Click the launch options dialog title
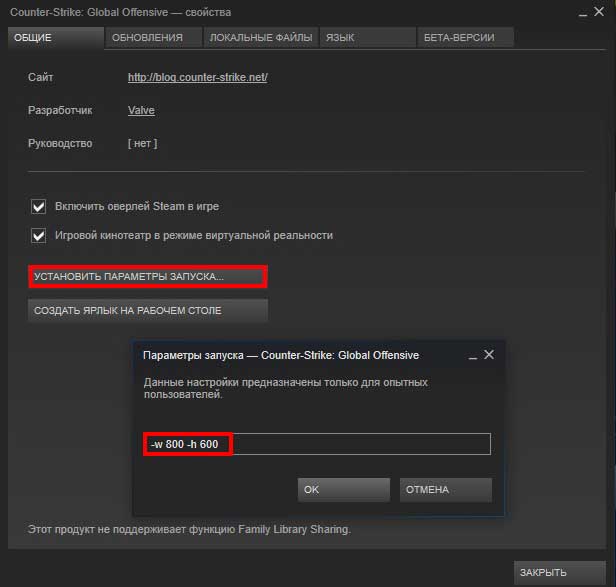Screen dimensions: 616x587 281,355
